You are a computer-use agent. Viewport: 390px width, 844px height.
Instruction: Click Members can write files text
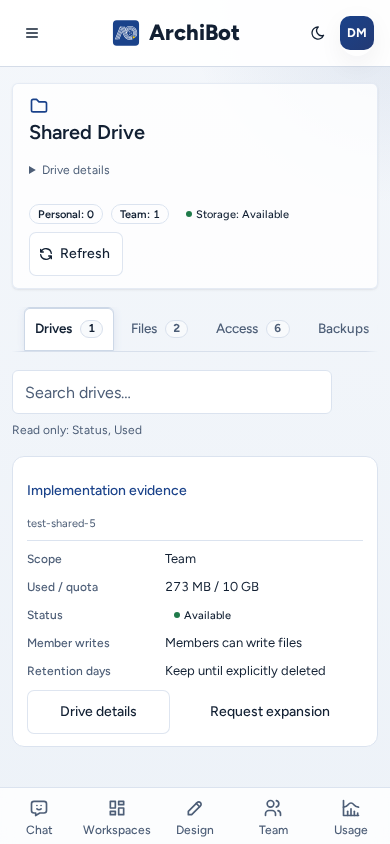click(233, 643)
